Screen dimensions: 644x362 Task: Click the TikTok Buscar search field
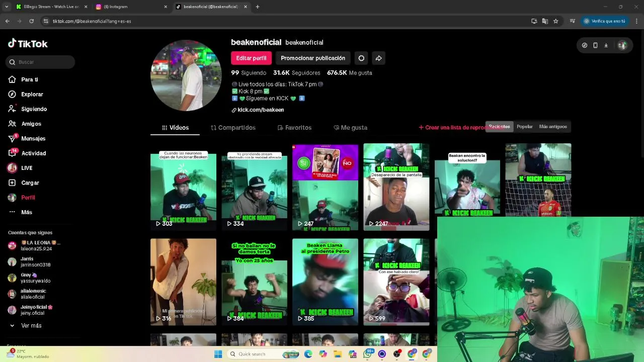click(40, 62)
